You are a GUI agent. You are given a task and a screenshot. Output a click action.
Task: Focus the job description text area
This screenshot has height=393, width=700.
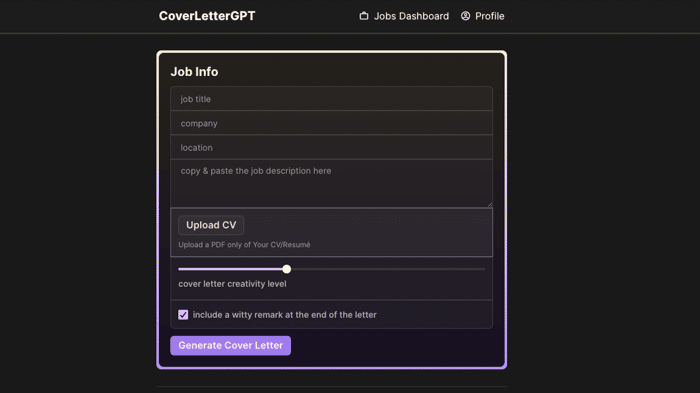click(331, 184)
